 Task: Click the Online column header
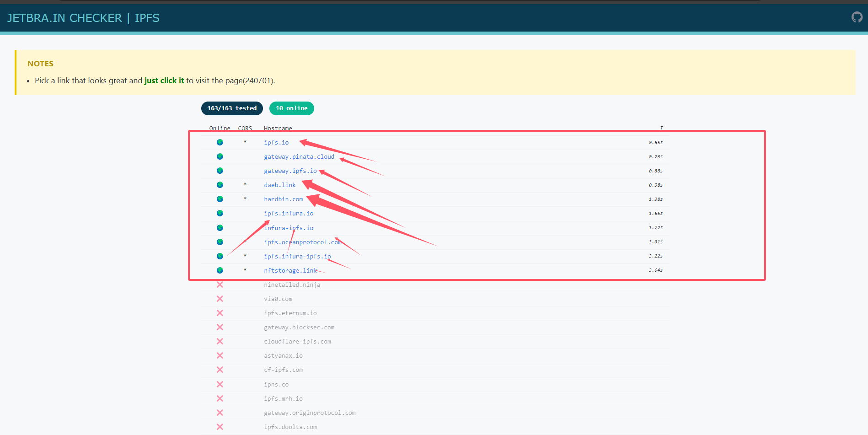tap(220, 128)
